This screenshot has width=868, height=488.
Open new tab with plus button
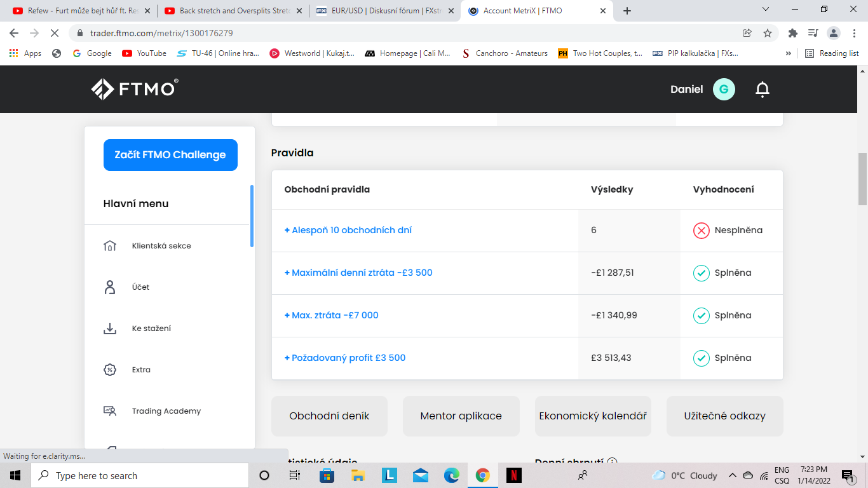[627, 11]
